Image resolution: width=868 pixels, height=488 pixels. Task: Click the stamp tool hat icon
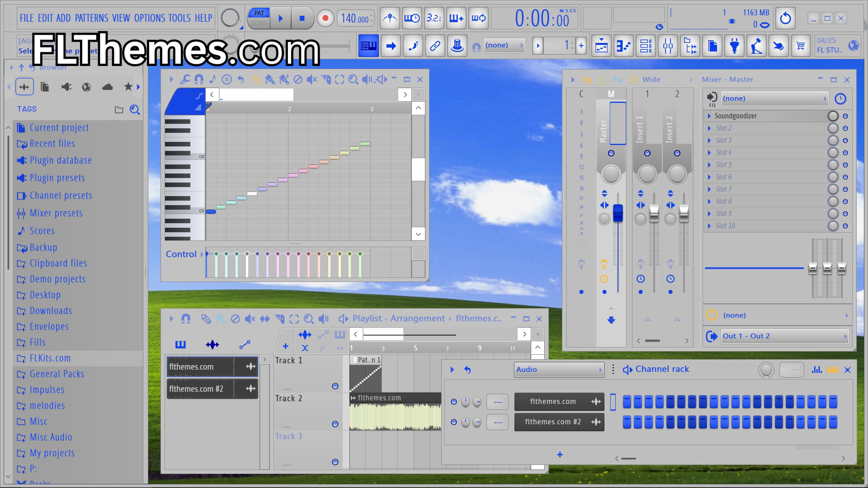pos(457,46)
